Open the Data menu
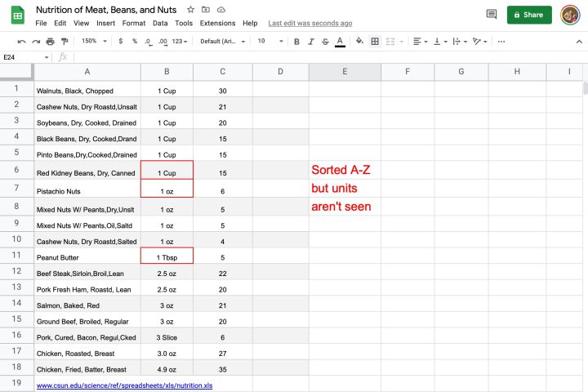This screenshot has width=588, height=392. pos(160,23)
